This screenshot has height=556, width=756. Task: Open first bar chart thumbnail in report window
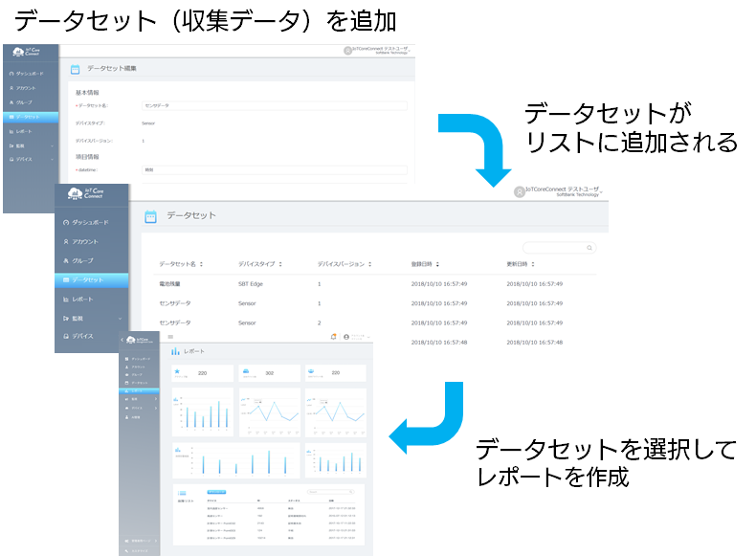point(203,412)
